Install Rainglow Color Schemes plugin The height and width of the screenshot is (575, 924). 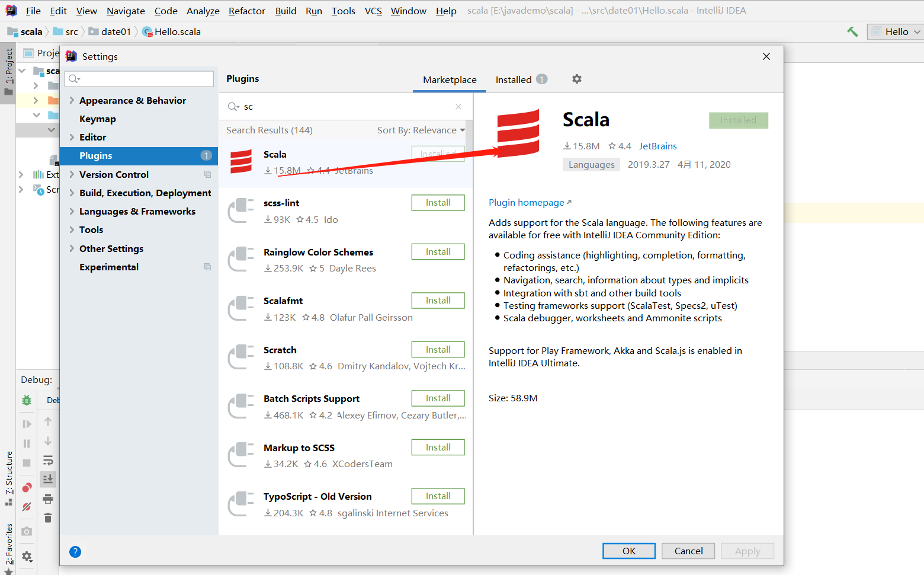[438, 252]
